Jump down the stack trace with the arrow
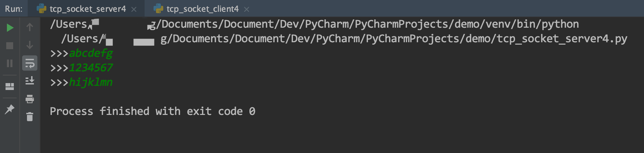Viewport: 644px width, 153px height. [30, 45]
